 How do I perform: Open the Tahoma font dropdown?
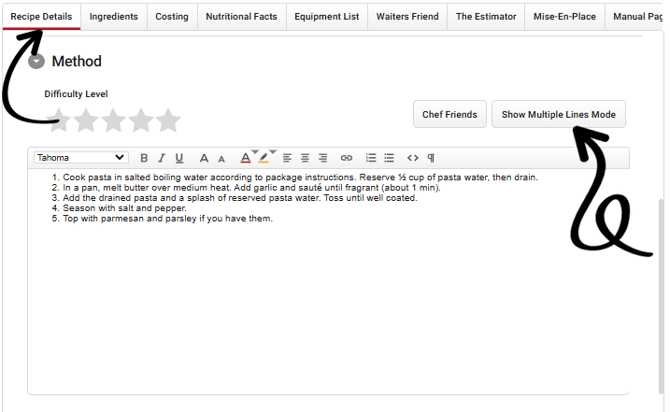coord(81,158)
